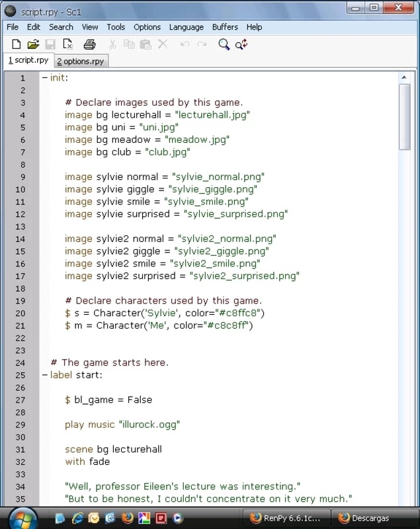Click the Replace toolbar icon
The width and height of the screenshot is (420, 529).
[x=241, y=44]
